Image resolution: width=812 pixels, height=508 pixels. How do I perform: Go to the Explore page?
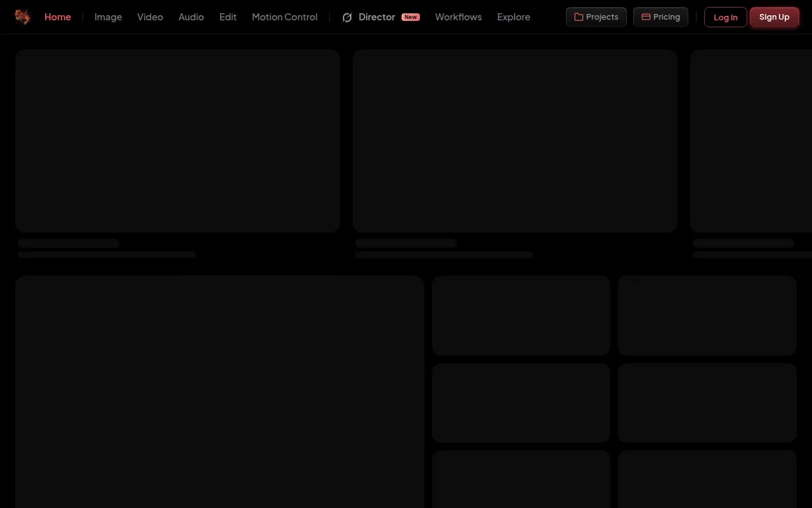click(513, 17)
